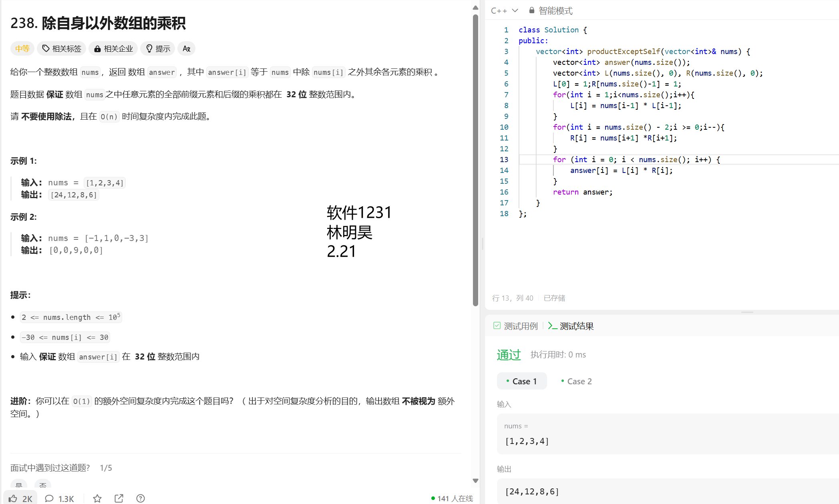Click the translate language icon
839x504 pixels.
click(x=186, y=48)
